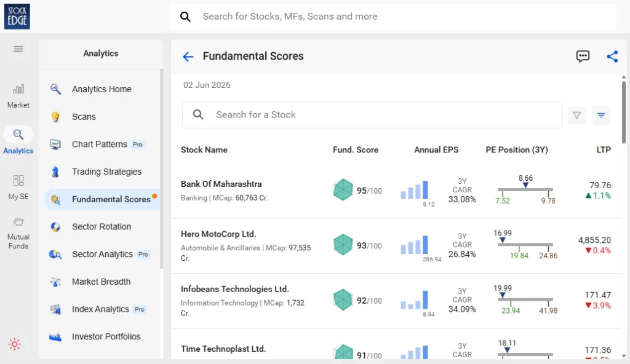Click the StockEdge logo
Viewport: 630px width, 364px height.
point(17,17)
